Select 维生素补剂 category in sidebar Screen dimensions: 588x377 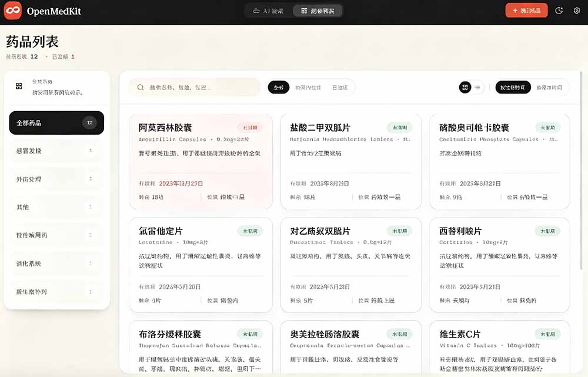click(x=56, y=292)
